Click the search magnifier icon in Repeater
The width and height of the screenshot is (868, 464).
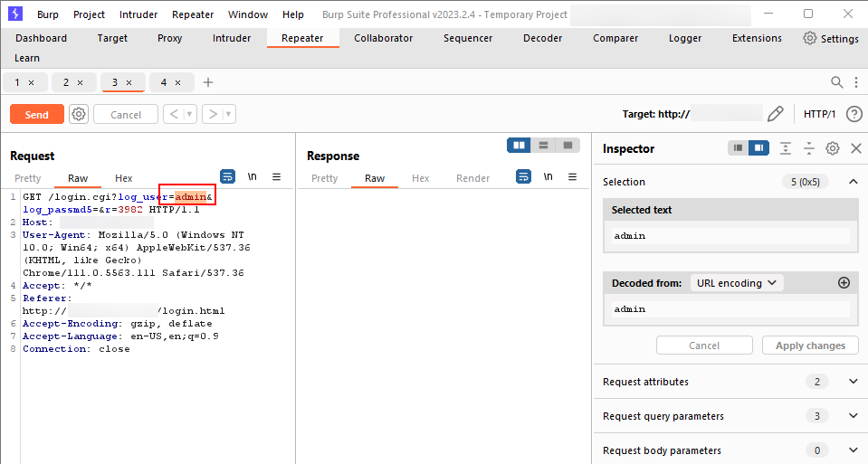[836, 82]
